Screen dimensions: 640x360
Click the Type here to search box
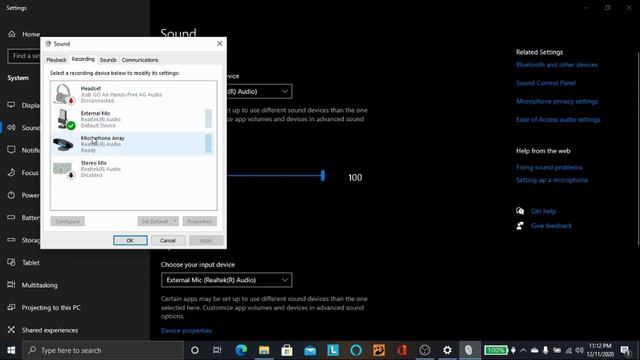click(x=103, y=350)
